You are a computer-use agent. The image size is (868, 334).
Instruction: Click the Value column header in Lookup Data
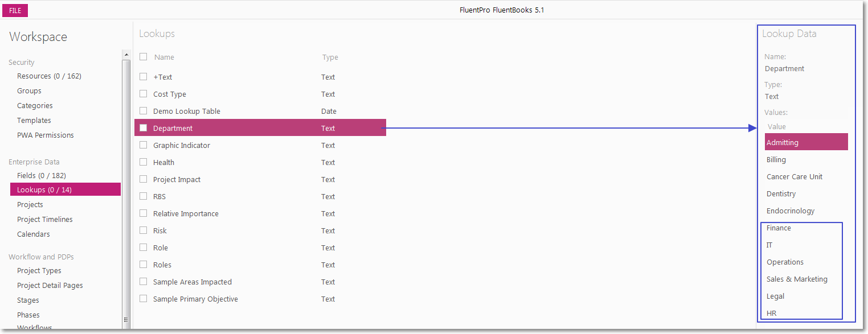pyautogui.click(x=777, y=127)
